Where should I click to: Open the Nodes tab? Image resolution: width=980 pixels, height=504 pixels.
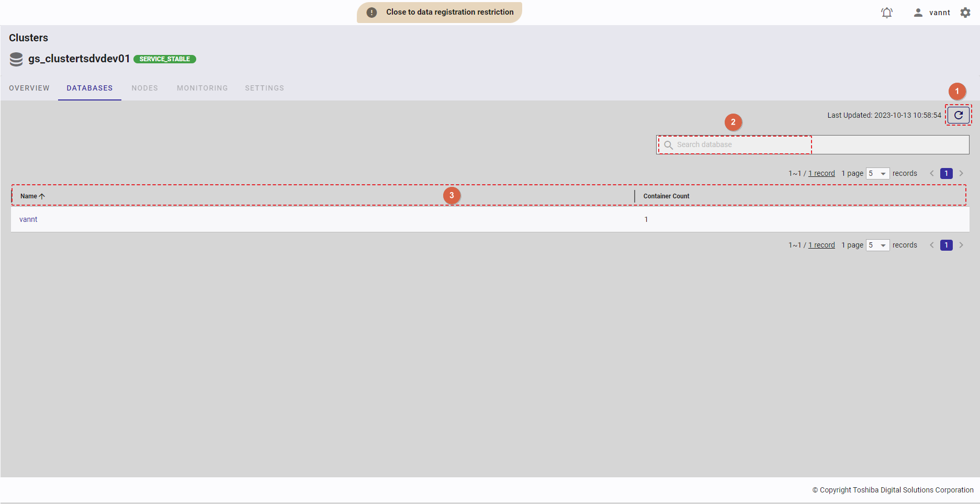point(144,88)
